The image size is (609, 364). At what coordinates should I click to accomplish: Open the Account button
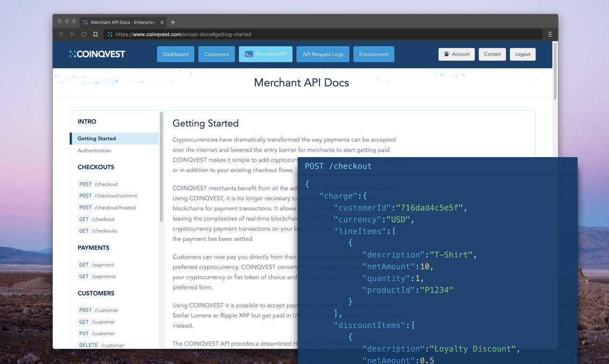[457, 54]
